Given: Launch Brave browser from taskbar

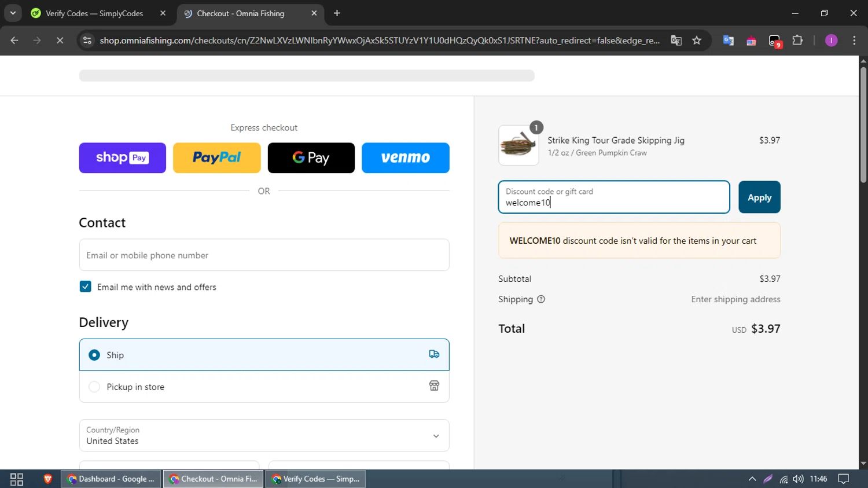Looking at the screenshot, I should click(x=48, y=479).
